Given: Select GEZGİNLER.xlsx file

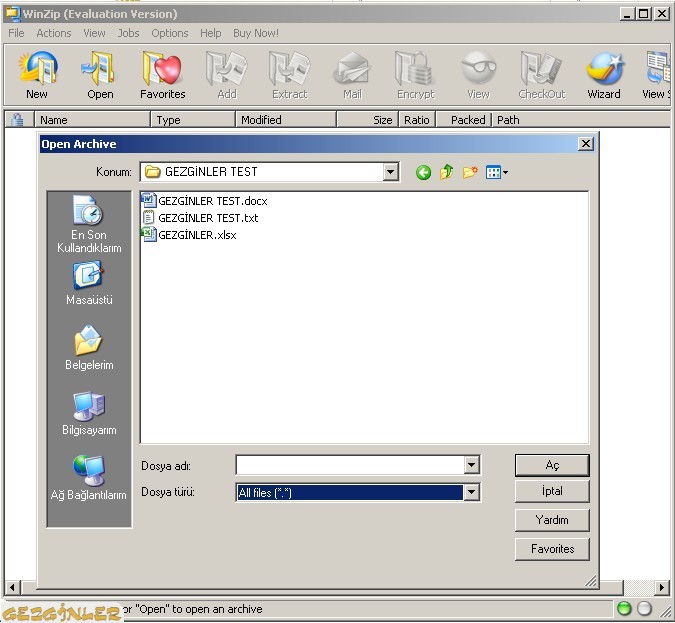Looking at the screenshot, I should 189,235.
